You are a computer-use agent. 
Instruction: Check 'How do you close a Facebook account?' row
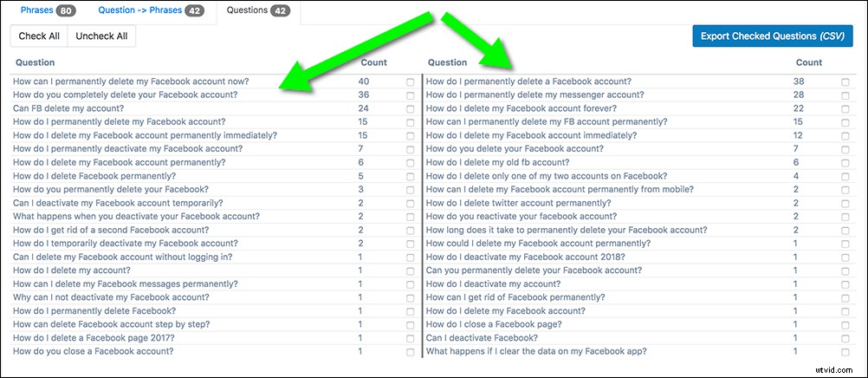pos(411,351)
